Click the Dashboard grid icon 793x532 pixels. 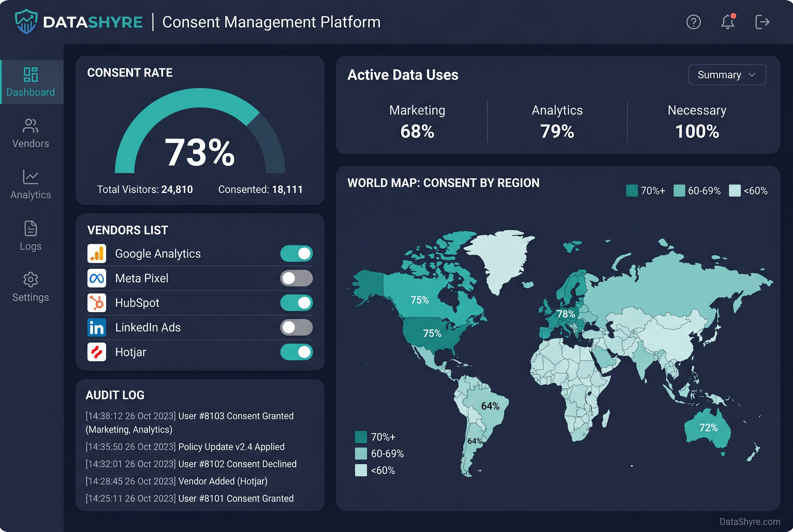click(x=30, y=75)
